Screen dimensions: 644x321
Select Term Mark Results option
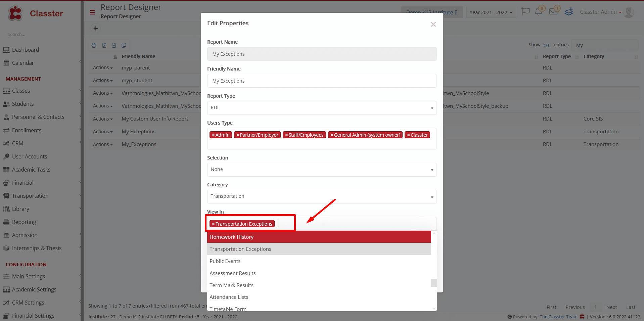pyautogui.click(x=319, y=285)
